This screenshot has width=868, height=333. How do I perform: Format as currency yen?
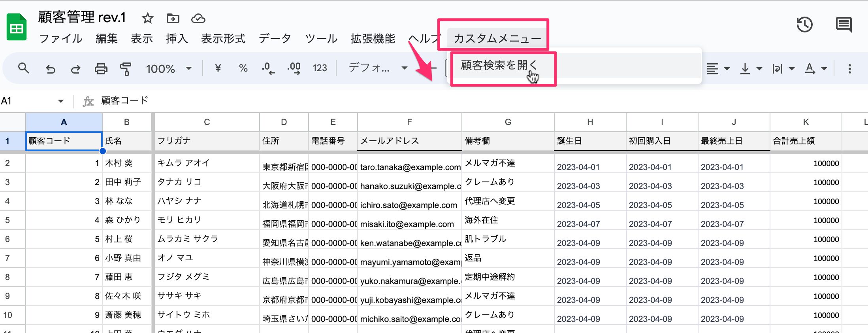(x=218, y=68)
